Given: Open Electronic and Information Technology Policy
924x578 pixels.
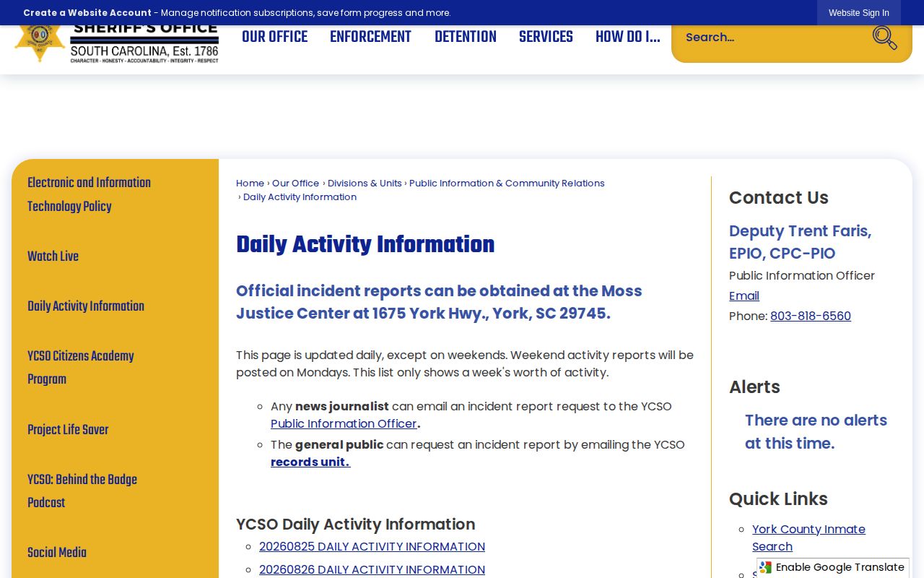Looking at the screenshot, I should click(90, 195).
